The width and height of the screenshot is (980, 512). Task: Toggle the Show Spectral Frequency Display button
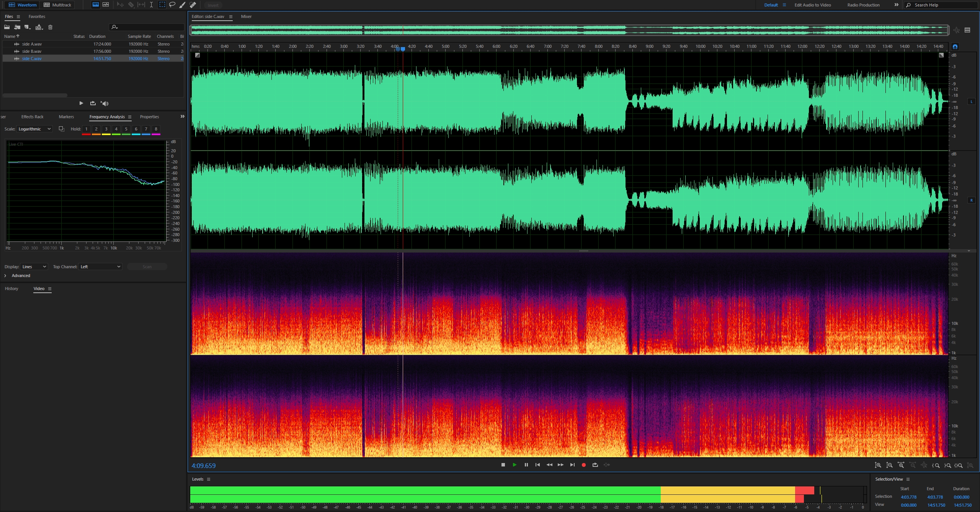[x=96, y=5]
